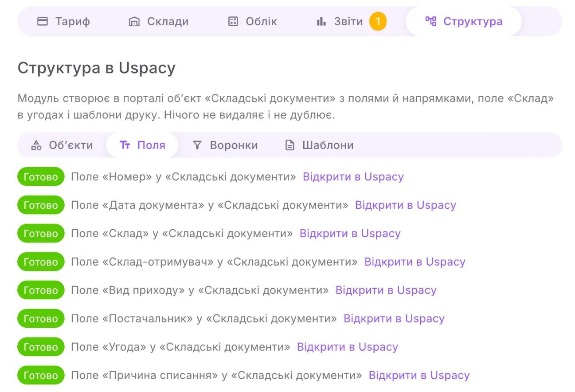Click text Поле «Вид приходу» у «Складські документи»

pos(200,290)
